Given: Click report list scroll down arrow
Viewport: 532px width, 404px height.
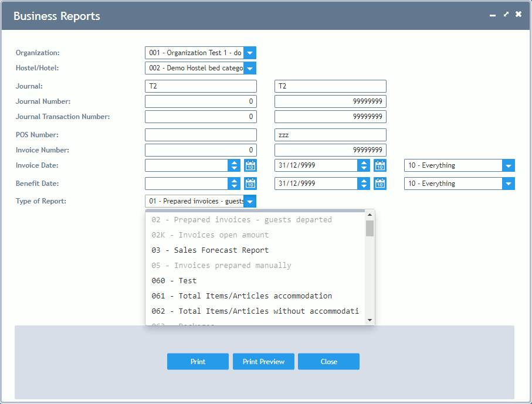Looking at the screenshot, I should coord(370,320).
